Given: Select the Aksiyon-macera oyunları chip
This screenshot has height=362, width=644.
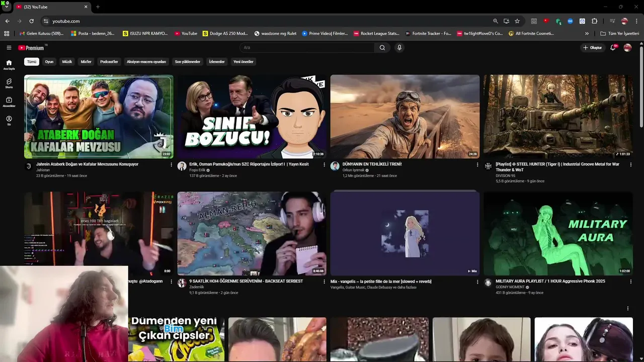Looking at the screenshot, I should point(146,62).
